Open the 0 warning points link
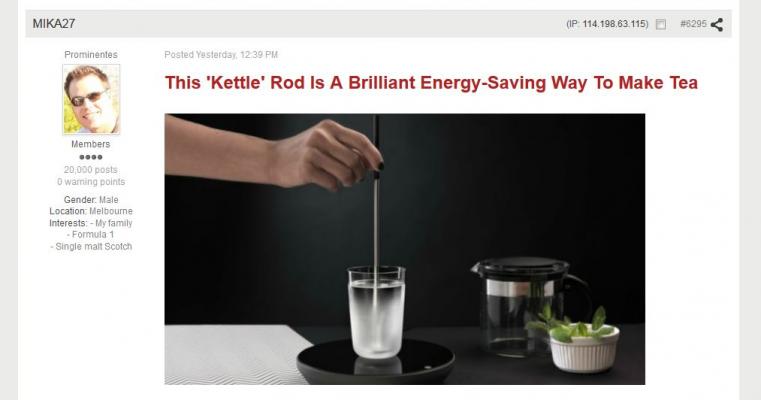 [91, 182]
